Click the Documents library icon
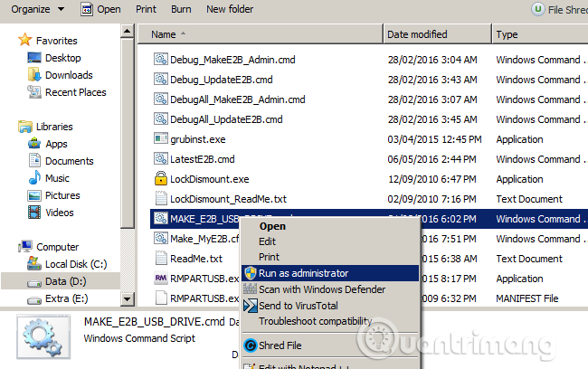 coord(34,160)
